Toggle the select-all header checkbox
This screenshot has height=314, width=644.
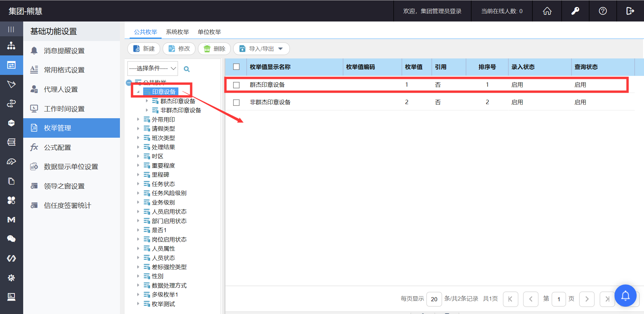237,67
